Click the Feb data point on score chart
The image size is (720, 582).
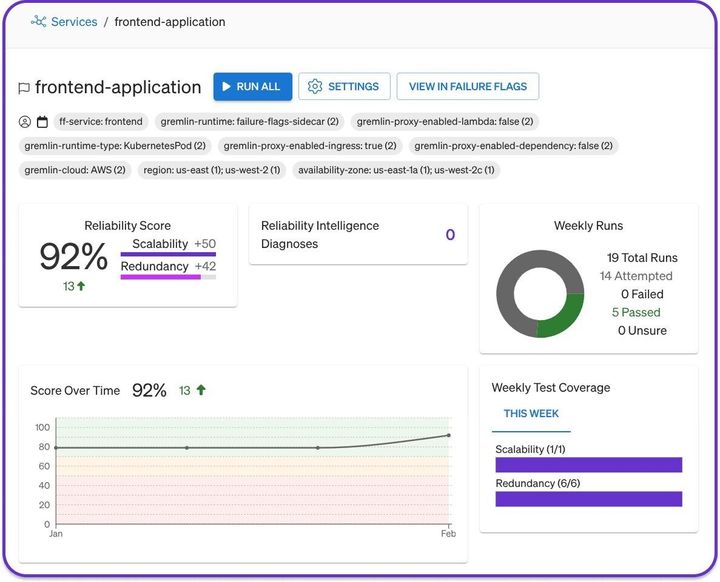click(x=449, y=435)
